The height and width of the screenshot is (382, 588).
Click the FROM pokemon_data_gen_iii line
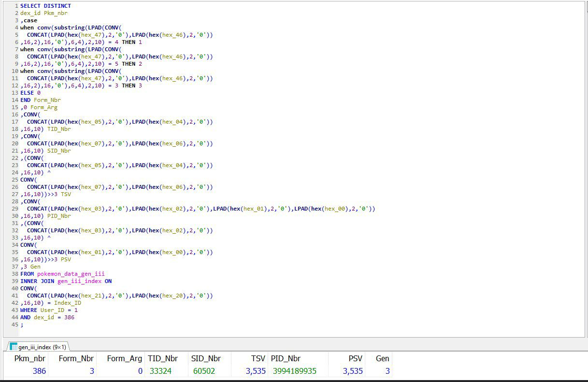tap(62, 274)
